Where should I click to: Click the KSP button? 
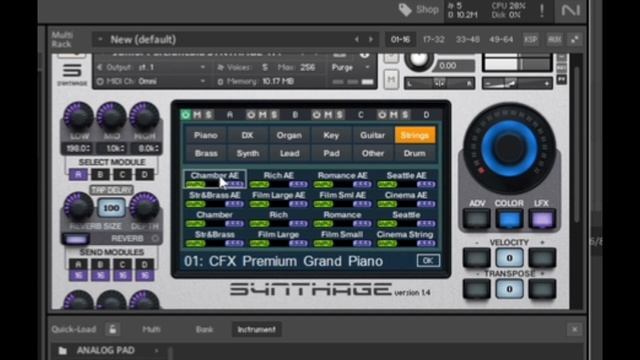(x=530, y=40)
